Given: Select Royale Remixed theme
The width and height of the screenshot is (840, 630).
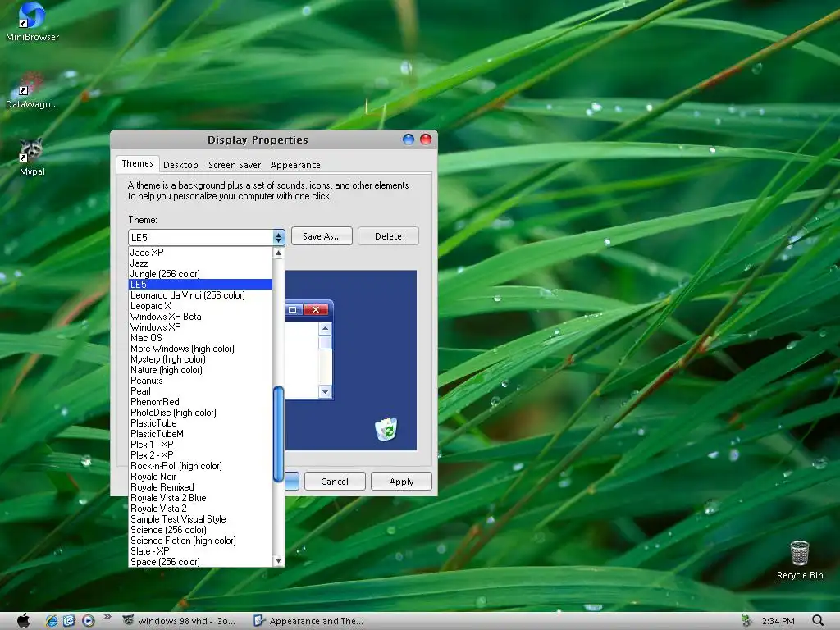Looking at the screenshot, I should tap(200, 487).
